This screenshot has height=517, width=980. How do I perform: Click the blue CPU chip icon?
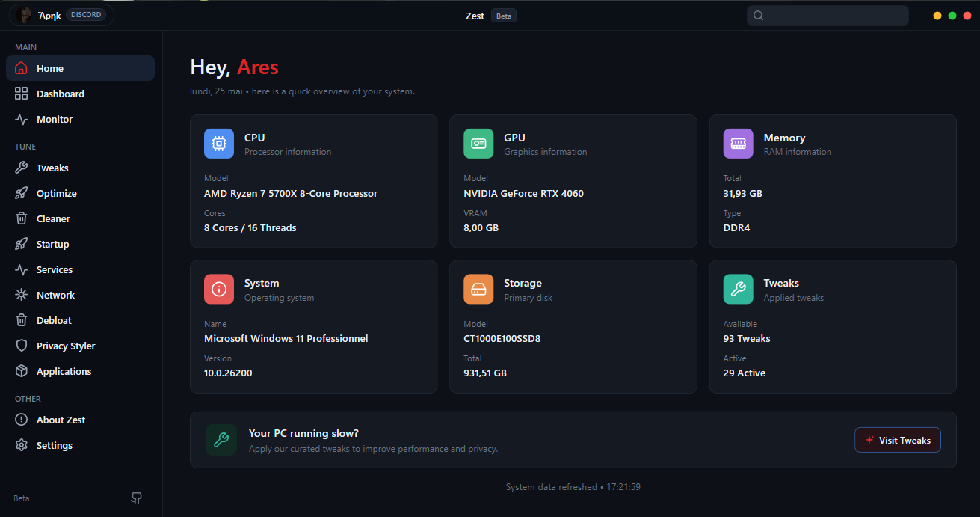pos(219,144)
